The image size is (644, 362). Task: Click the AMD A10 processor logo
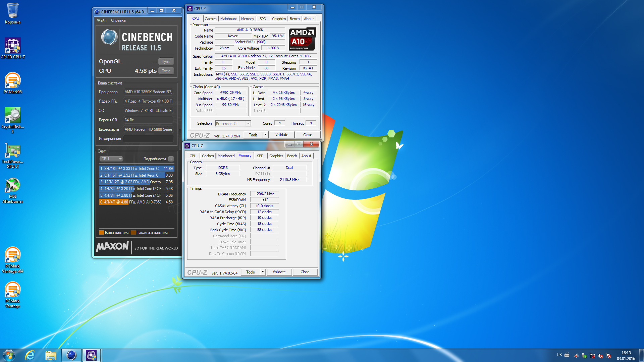(302, 39)
